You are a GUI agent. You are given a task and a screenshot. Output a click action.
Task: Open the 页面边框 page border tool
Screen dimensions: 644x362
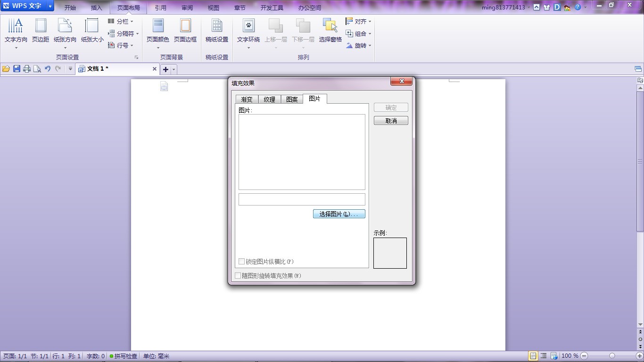pos(185,31)
